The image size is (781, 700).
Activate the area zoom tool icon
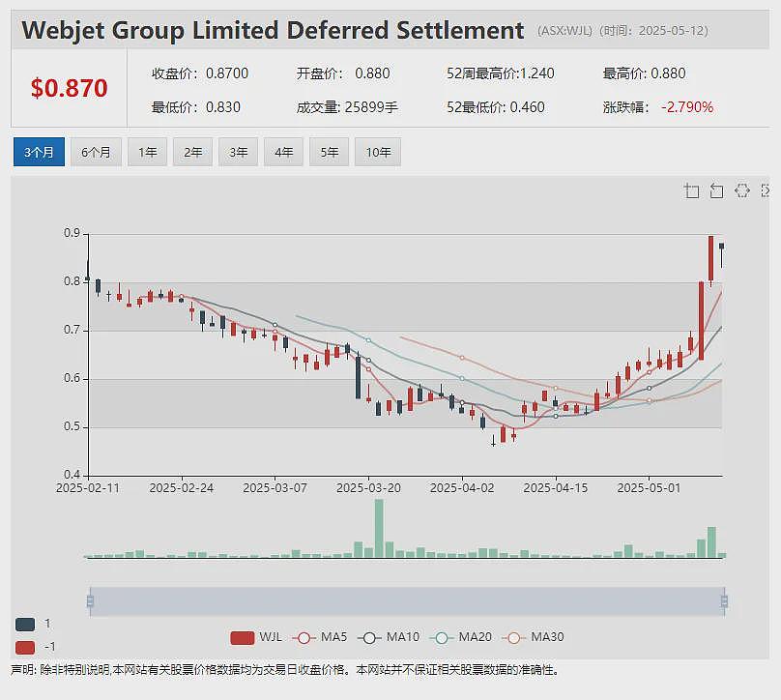(x=691, y=190)
